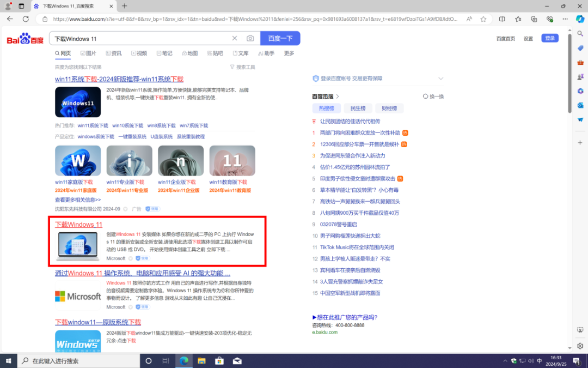Click the Baidu logo
Image resolution: width=588 pixels, height=368 pixels.
pos(25,38)
